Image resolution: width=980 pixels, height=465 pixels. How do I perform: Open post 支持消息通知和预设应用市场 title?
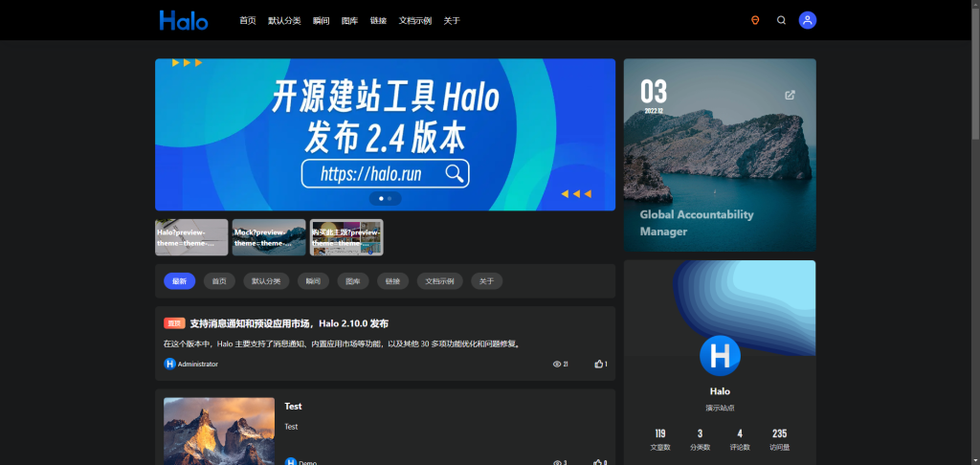tap(289, 323)
